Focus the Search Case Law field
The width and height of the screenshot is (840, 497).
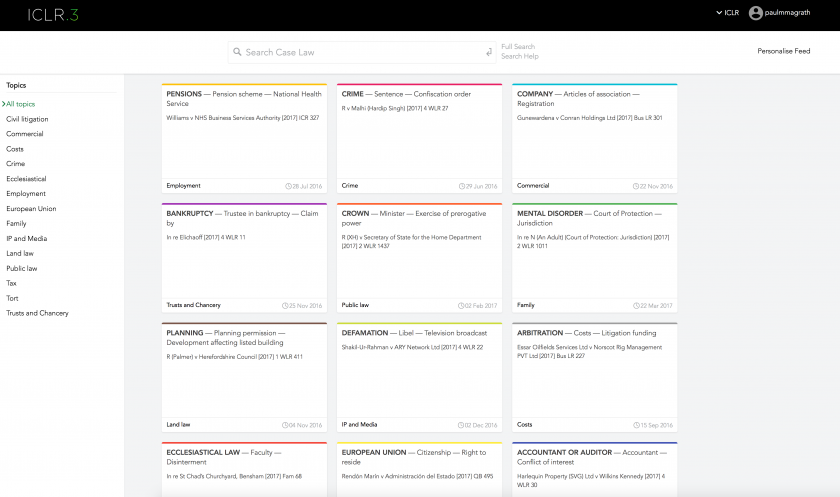pos(360,52)
